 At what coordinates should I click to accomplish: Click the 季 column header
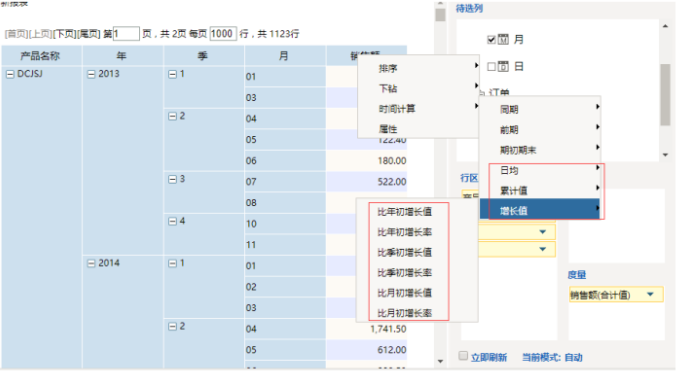(203, 56)
